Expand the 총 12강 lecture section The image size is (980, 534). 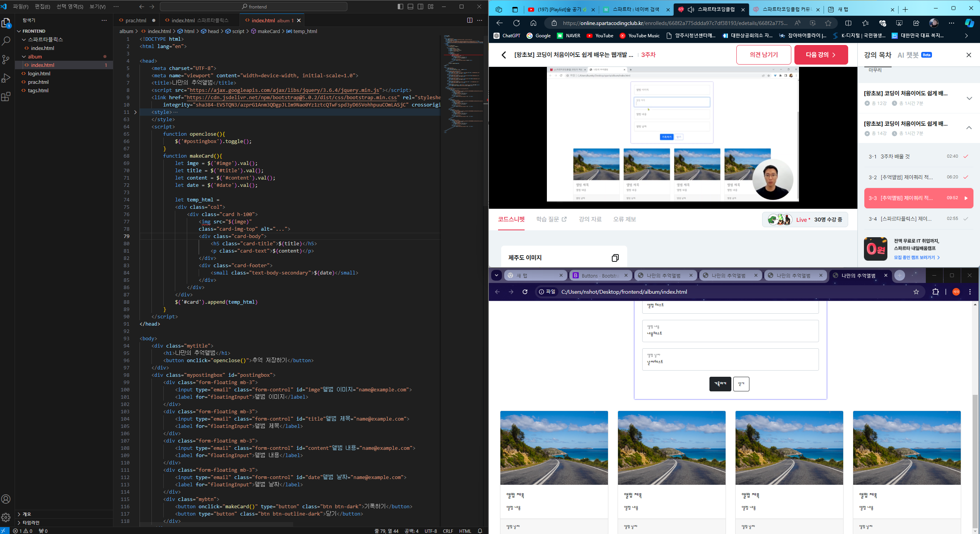coord(969,98)
